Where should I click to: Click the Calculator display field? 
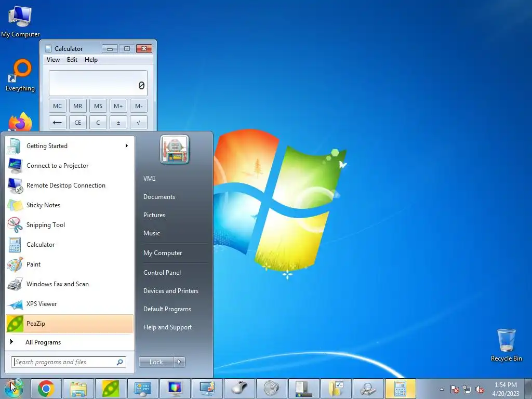[x=98, y=83]
